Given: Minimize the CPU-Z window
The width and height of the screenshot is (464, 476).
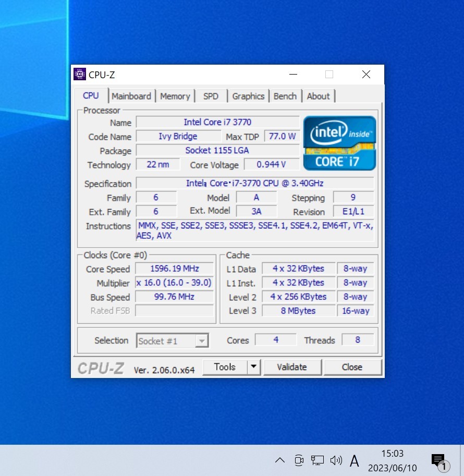Looking at the screenshot, I should [293, 75].
